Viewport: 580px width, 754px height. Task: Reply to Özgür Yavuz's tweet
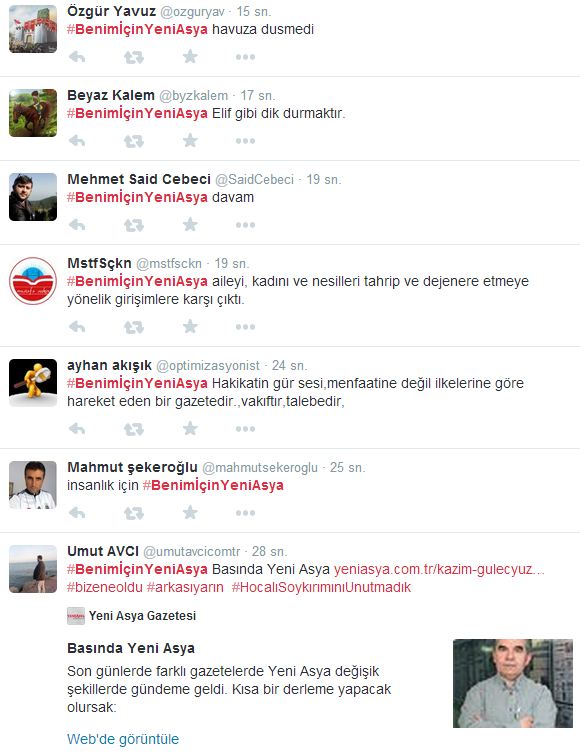coord(77,57)
